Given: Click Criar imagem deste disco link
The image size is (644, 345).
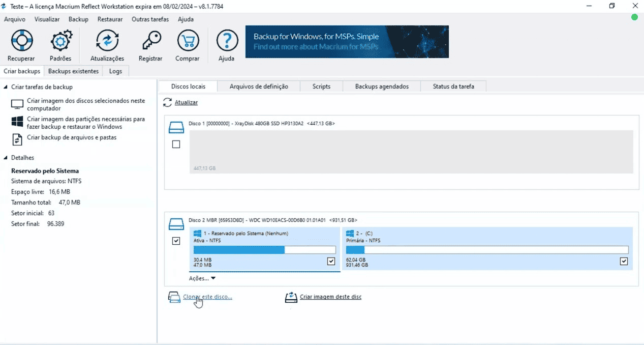Looking at the screenshot, I should coord(330,297).
